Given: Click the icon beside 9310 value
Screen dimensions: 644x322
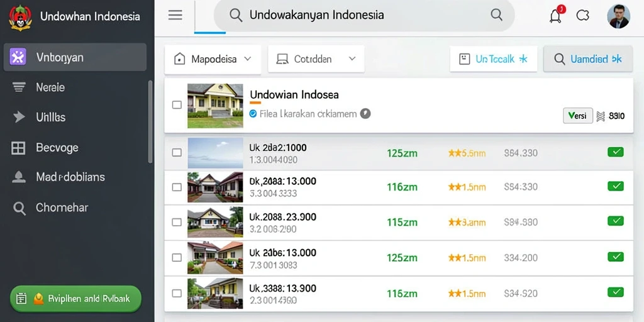Looking at the screenshot, I should point(601,116).
